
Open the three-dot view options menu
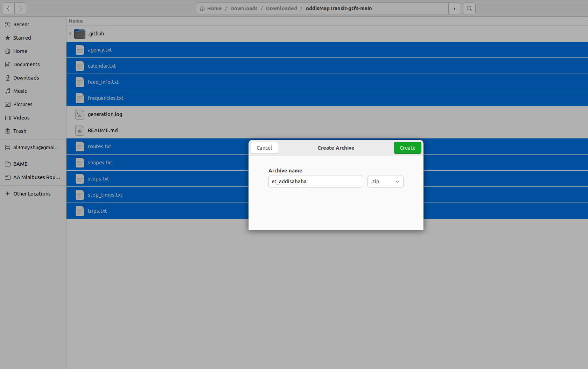(454, 8)
